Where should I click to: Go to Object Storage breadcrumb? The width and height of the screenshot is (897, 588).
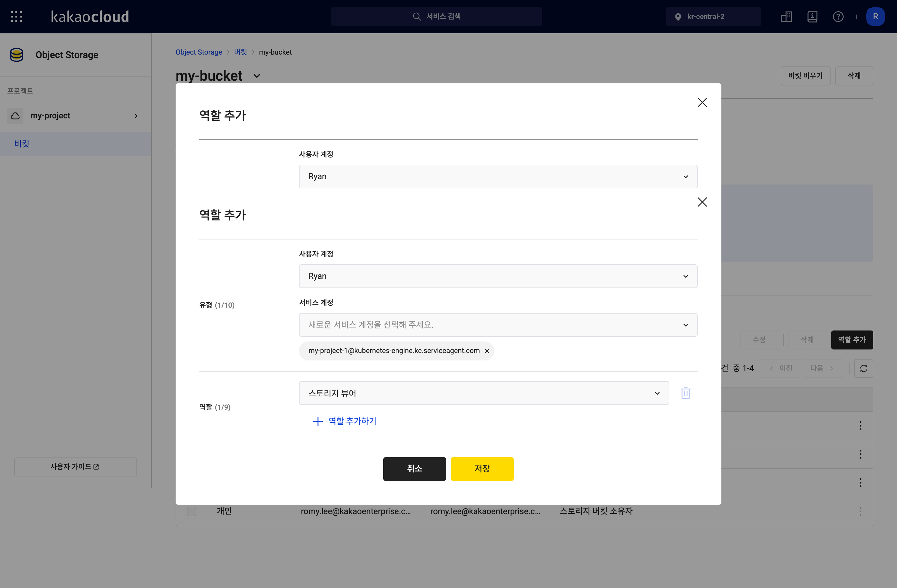coord(199,52)
